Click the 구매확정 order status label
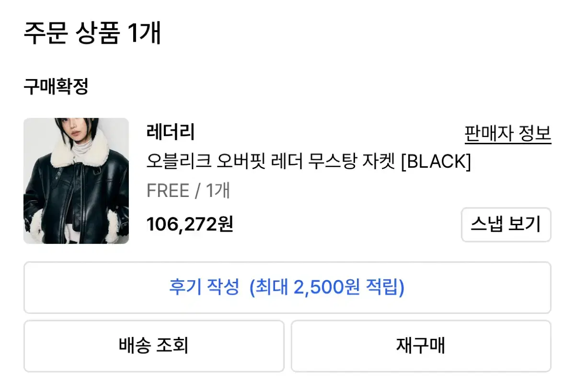This screenshot has width=575, height=392. click(56, 87)
